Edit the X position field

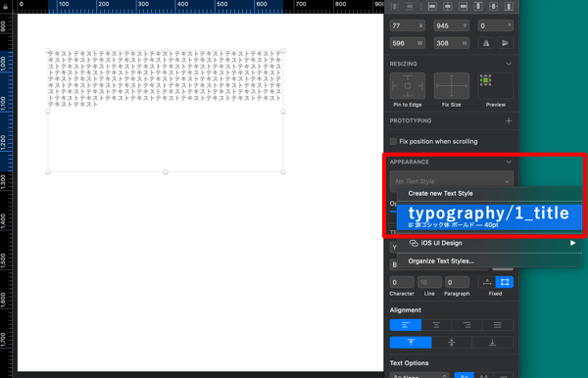[408, 25]
